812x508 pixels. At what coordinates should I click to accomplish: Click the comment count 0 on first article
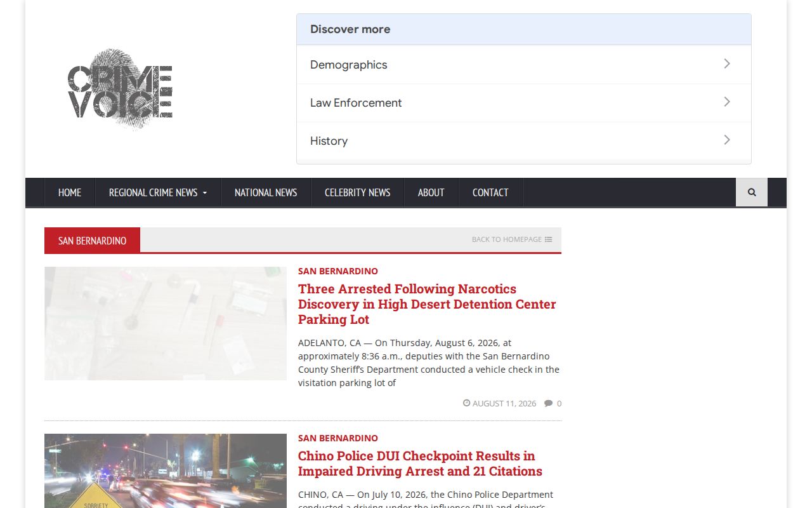(x=559, y=403)
